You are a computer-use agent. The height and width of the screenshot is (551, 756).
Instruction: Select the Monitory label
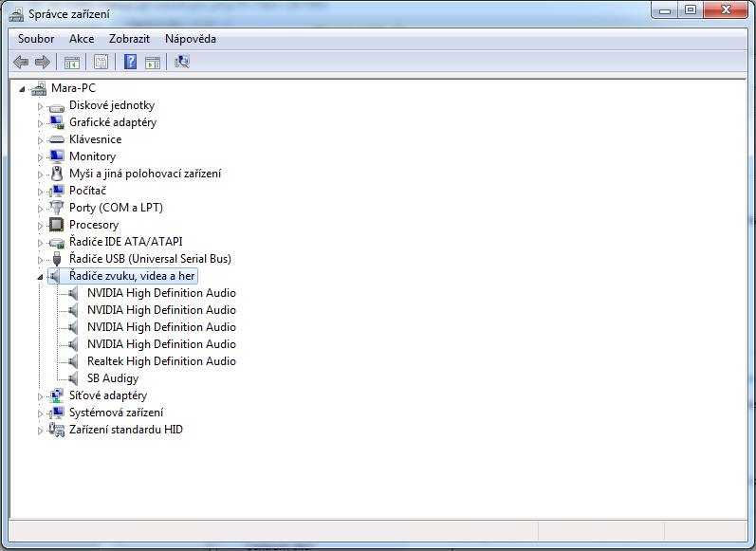click(93, 156)
